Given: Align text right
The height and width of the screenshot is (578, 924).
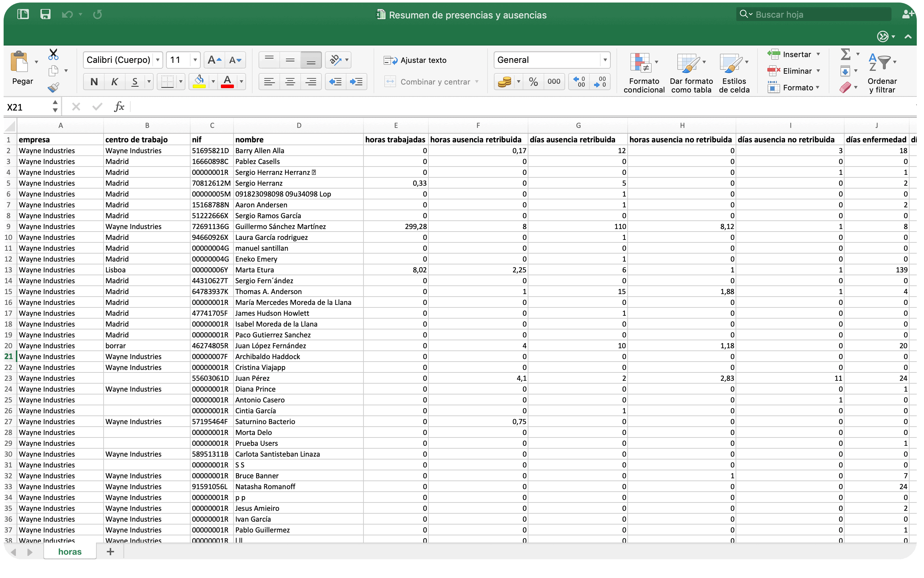Looking at the screenshot, I should pyautogui.click(x=311, y=82).
